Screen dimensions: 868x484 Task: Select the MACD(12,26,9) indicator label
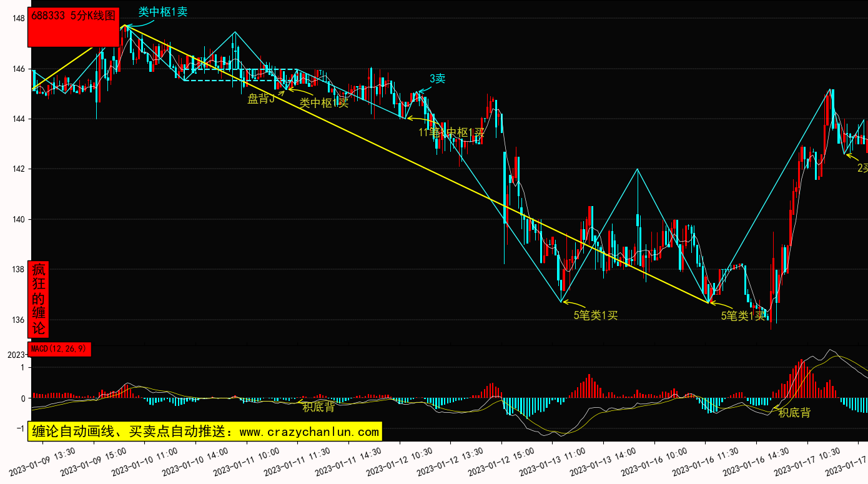60,349
